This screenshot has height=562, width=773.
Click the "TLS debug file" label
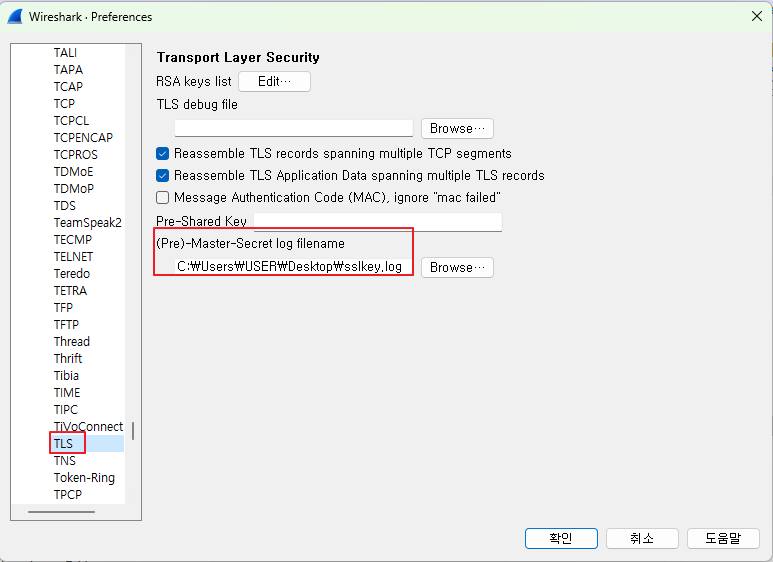197,105
